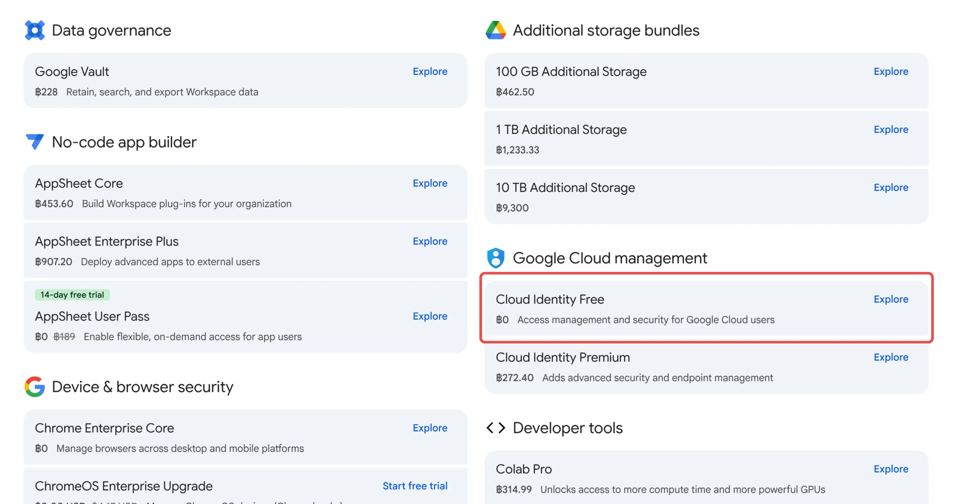Start free trial for ChromeOS Enterprise Upgrade
The width and height of the screenshot is (980, 504).
(415, 486)
